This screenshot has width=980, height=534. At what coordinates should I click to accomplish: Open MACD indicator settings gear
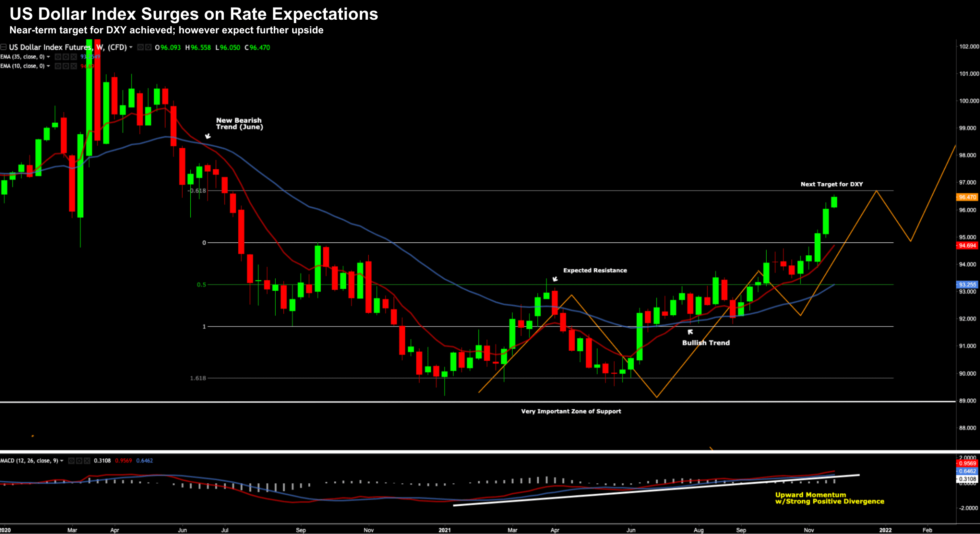pyautogui.click(x=79, y=461)
